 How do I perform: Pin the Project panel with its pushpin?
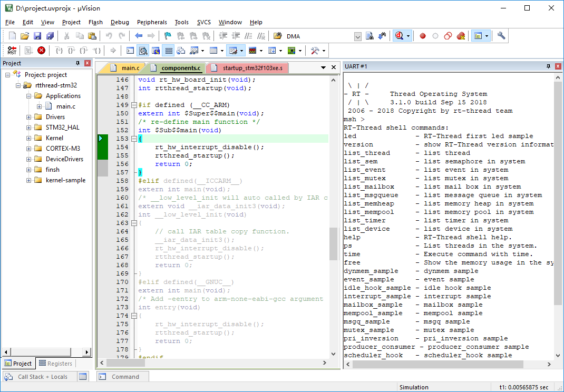tap(77, 63)
